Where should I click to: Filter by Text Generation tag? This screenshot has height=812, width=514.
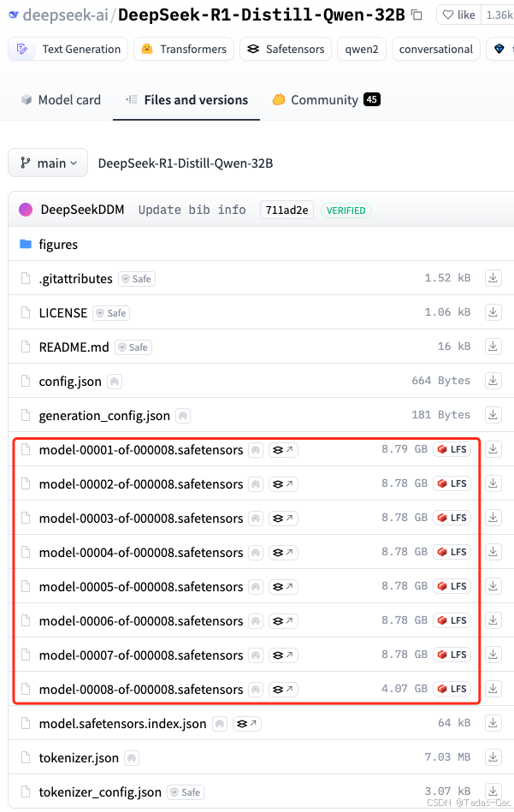68,49
